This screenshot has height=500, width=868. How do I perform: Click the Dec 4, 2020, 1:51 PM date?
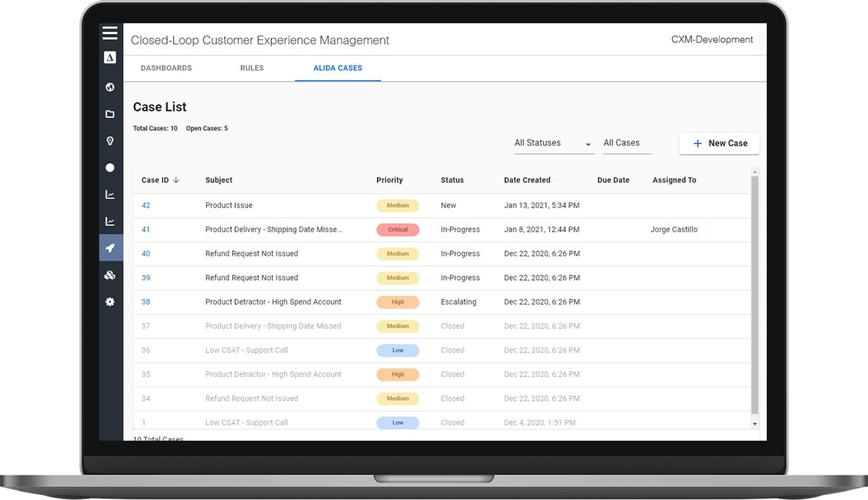(540, 423)
